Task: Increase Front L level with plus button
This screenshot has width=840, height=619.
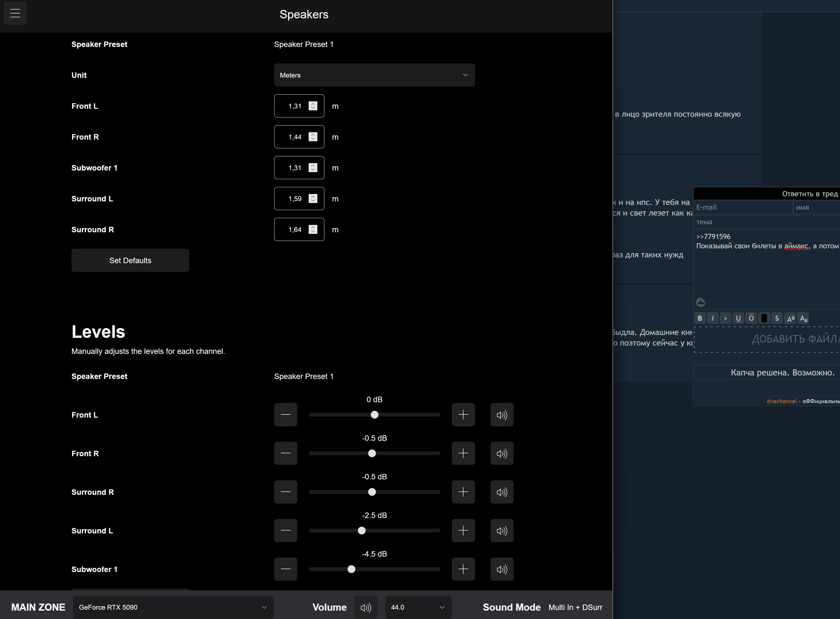Action: (x=463, y=414)
